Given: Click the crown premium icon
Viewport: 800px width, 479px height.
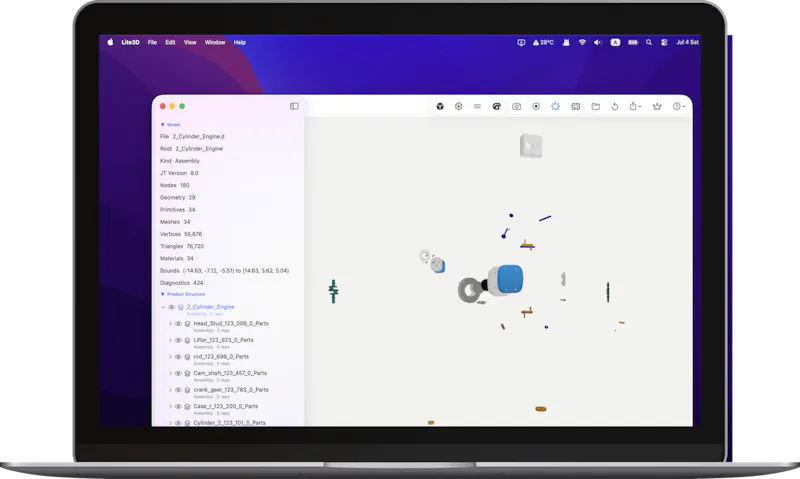Looking at the screenshot, I should coord(657,106).
